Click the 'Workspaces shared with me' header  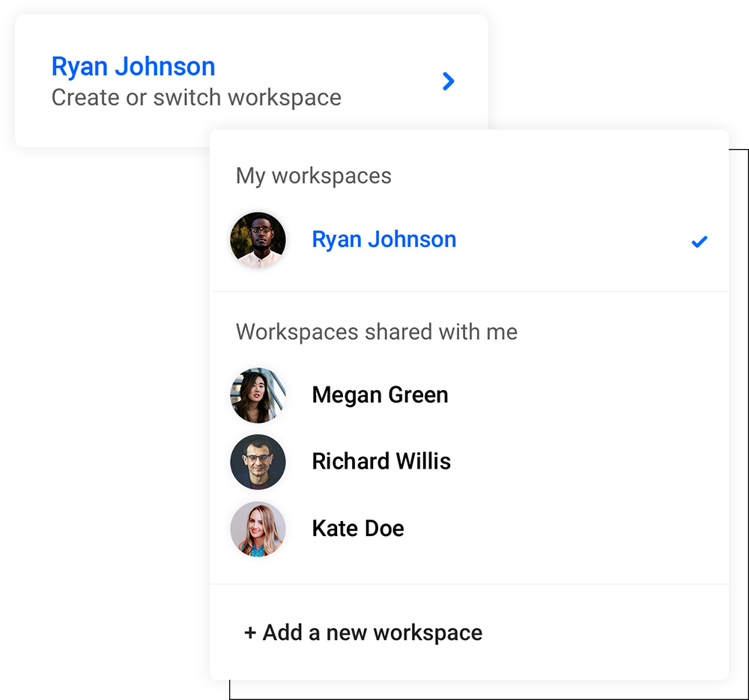[376, 332]
